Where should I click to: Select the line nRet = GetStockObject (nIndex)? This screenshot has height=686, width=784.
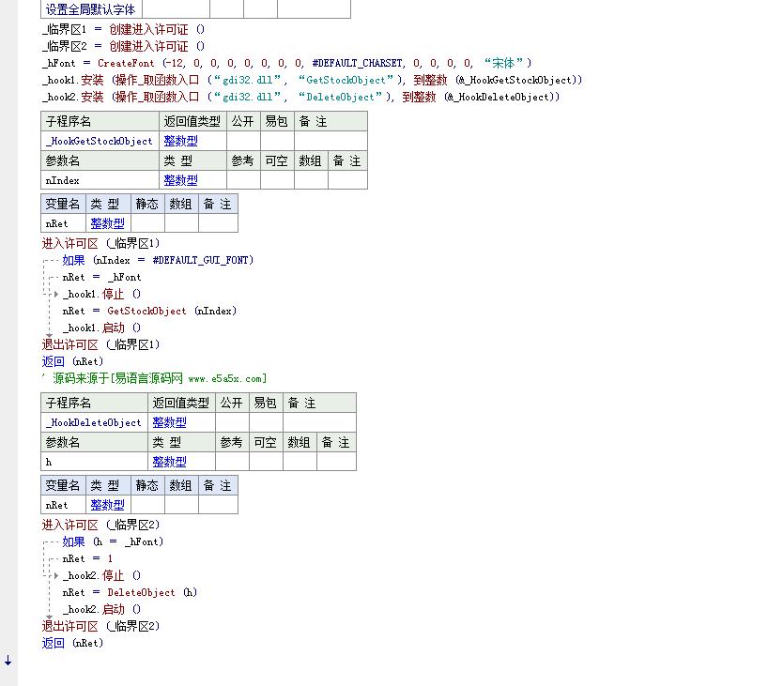point(149,311)
